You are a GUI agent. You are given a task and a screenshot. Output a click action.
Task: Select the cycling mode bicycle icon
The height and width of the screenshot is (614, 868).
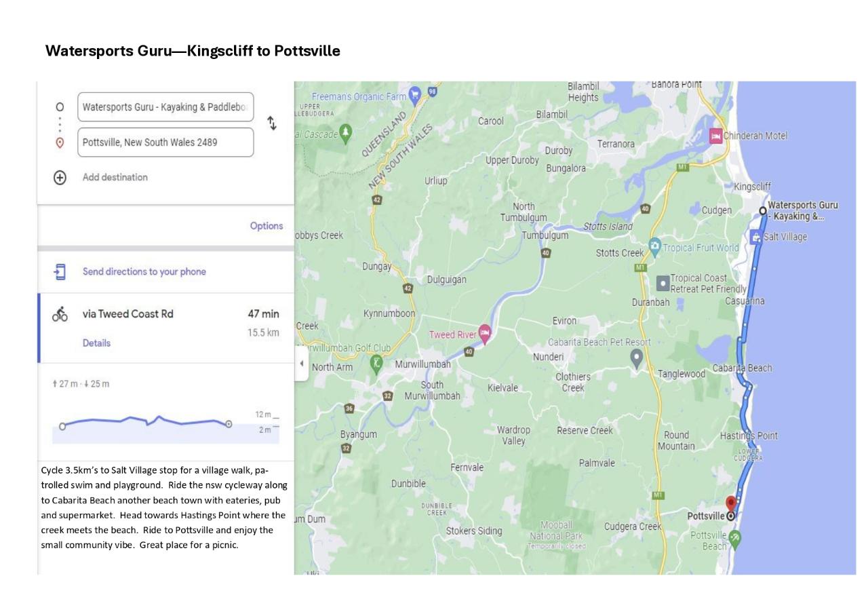click(60, 314)
